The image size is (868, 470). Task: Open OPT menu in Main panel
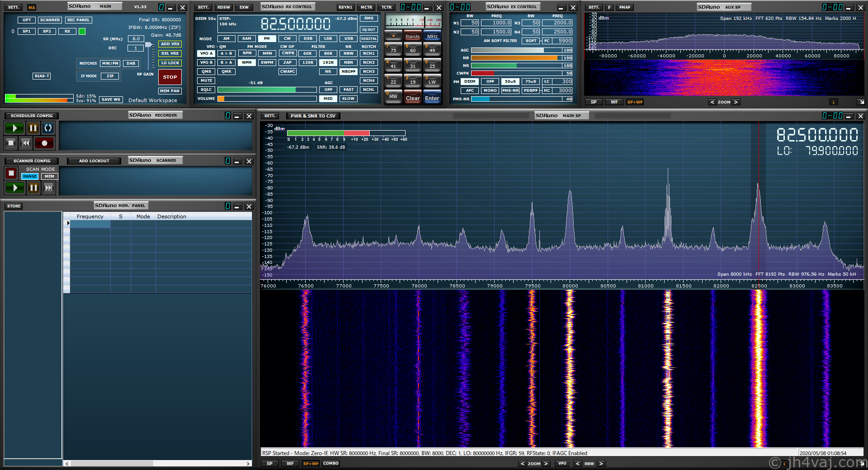(27, 20)
